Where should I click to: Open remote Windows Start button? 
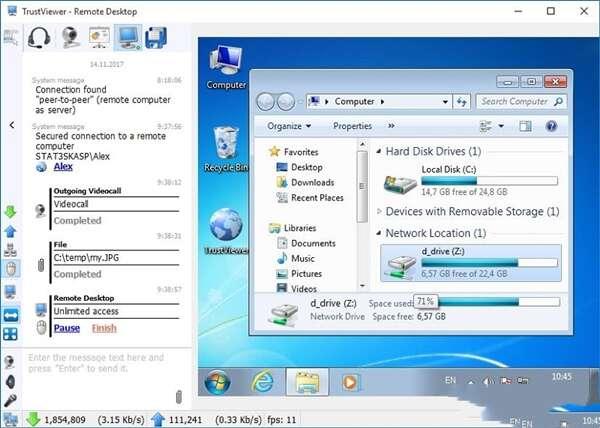click(x=218, y=382)
